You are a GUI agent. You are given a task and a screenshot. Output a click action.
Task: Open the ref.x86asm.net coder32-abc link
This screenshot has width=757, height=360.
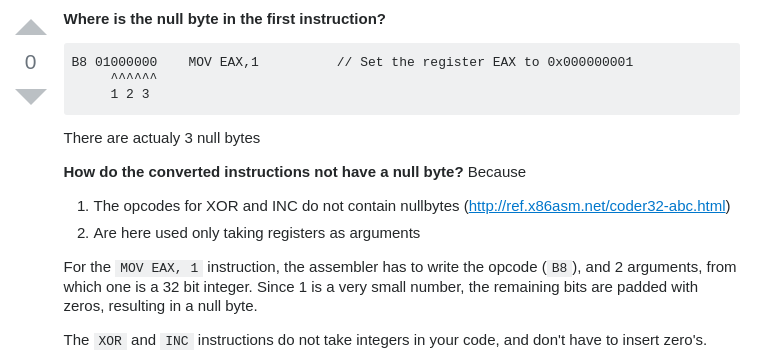pyautogui.click(x=597, y=206)
